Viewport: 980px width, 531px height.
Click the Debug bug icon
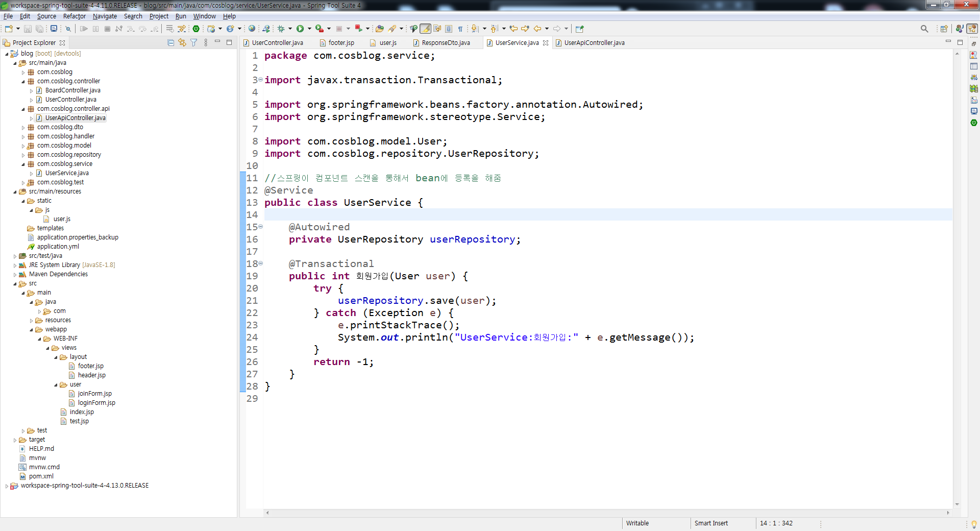tap(281, 29)
